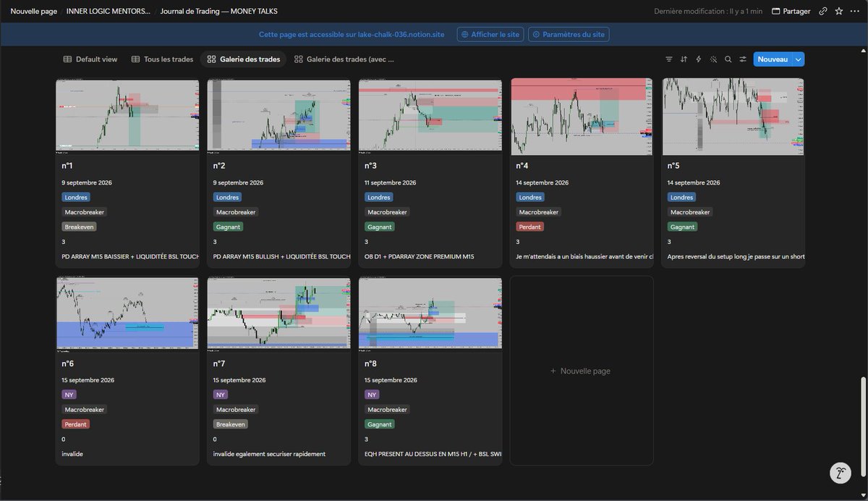868x501 pixels.
Task: Open the lake-chalk-036.notion.site link
Action: [x=403, y=34]
